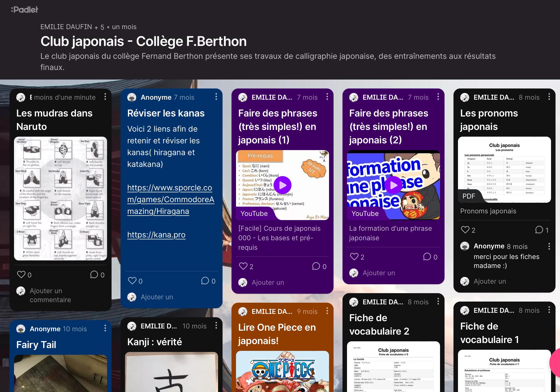
Task: Open comments icon on Réviser les kanas
Action: (205, 281)
